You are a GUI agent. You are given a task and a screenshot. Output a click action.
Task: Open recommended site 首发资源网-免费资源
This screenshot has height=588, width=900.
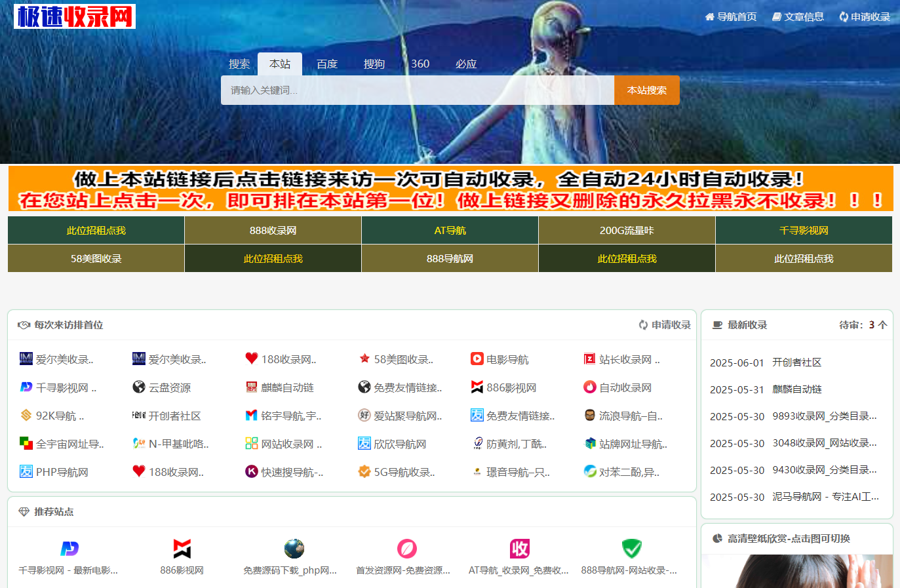(403, 558)
